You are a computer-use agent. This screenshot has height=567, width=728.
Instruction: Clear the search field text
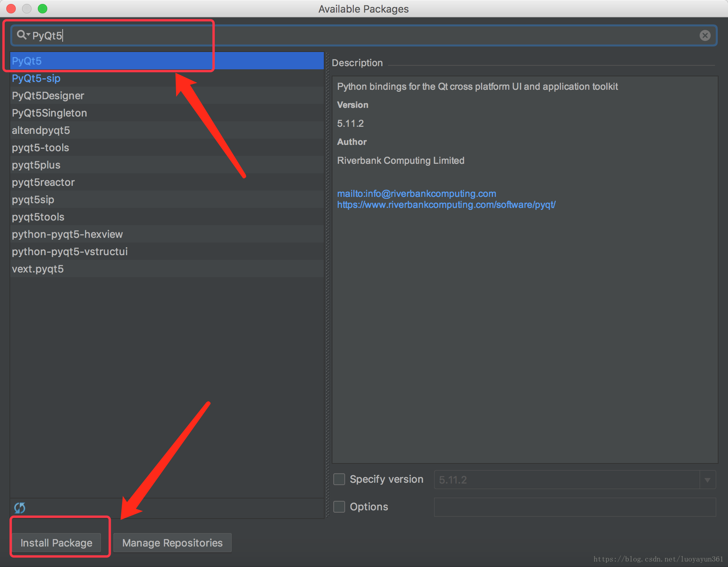click(x=705, y=35)
